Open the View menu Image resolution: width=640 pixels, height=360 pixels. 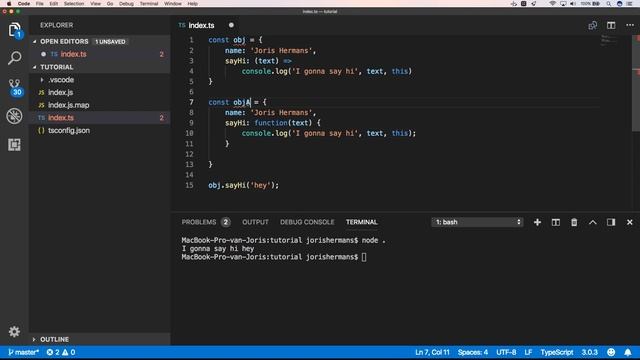click(x=96, y=4)
